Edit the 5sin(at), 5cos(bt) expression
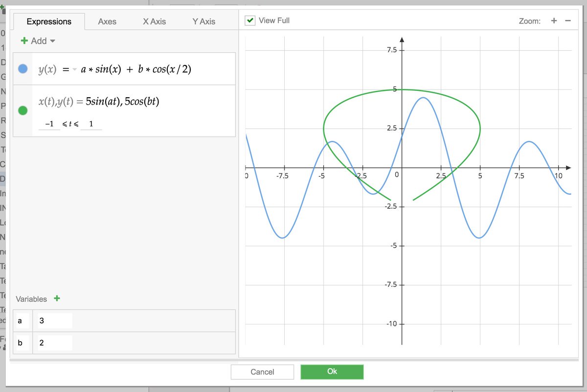This screenshot has width=587, height=392. coord(122,101)
